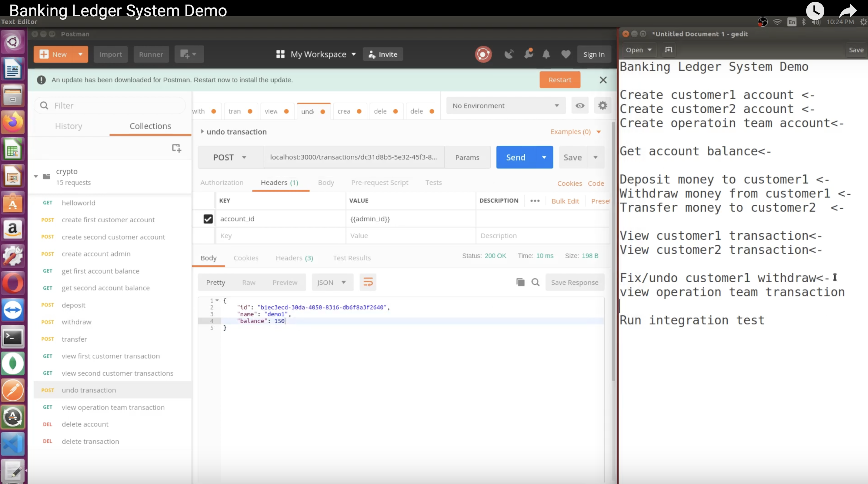Screen dimensions: 868x484
Task: Click the Bulk Edit link
Action: [565, 201]
